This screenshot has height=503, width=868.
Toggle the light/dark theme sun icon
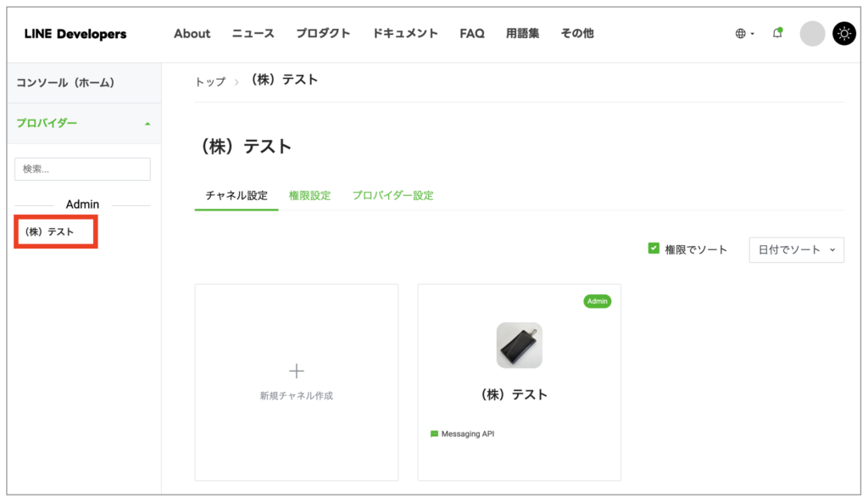pyautogui.click(x=844, y=34)
